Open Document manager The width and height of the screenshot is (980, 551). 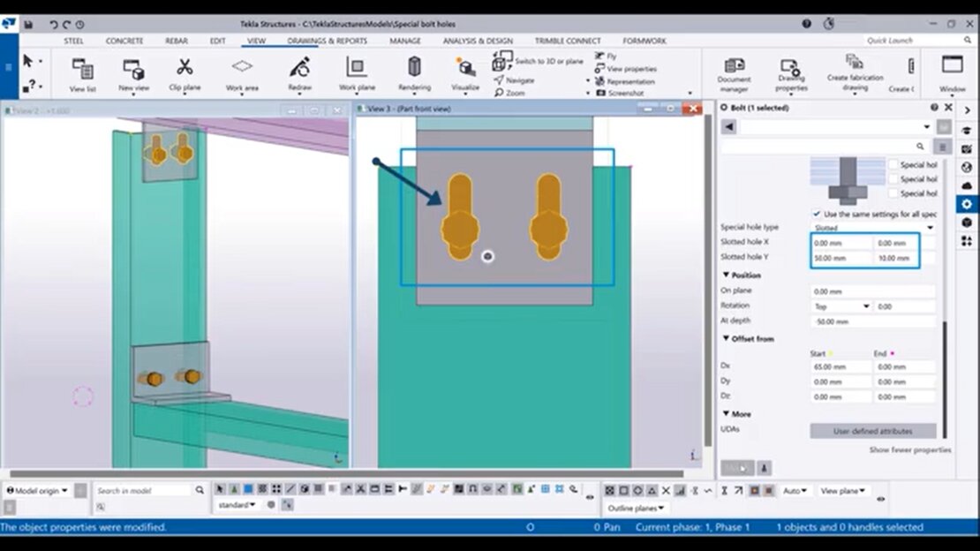[x=734, y=74]
